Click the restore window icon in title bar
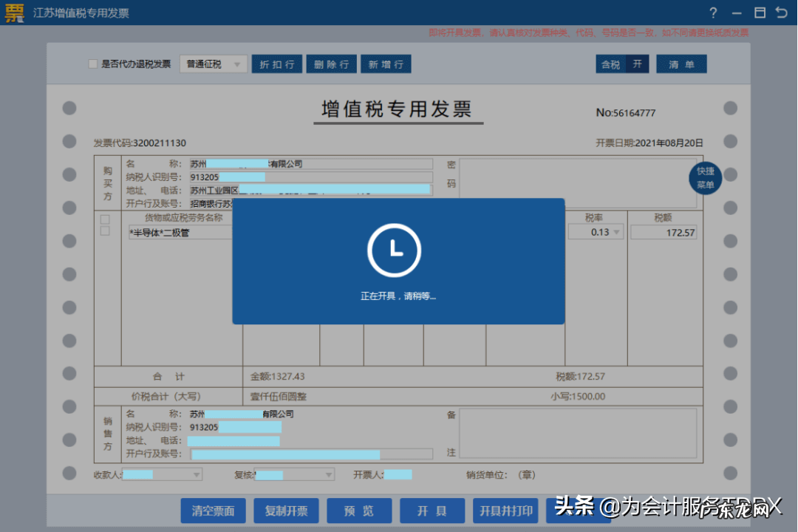Screen dimensions: 798x532 click(x=759, y=13)
